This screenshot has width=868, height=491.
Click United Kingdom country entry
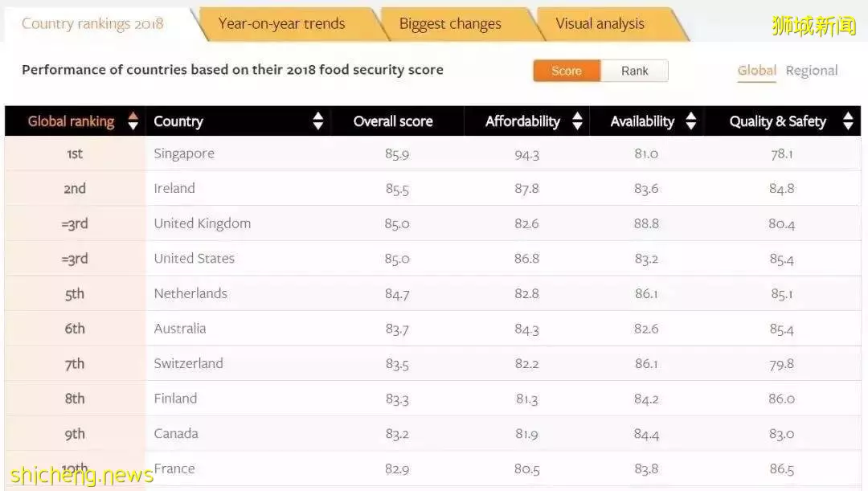coord(202,223)
